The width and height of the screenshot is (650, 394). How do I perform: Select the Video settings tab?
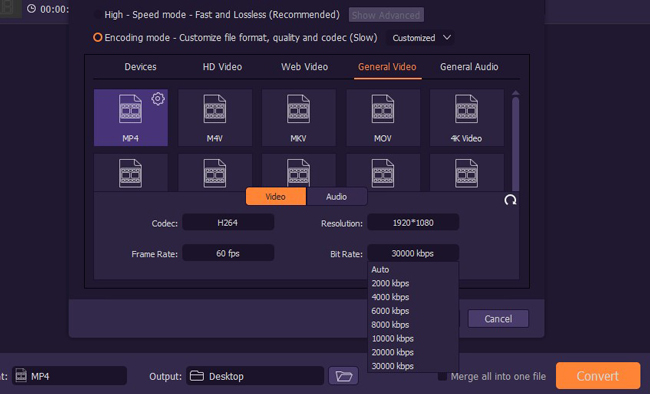pos(276,197)
